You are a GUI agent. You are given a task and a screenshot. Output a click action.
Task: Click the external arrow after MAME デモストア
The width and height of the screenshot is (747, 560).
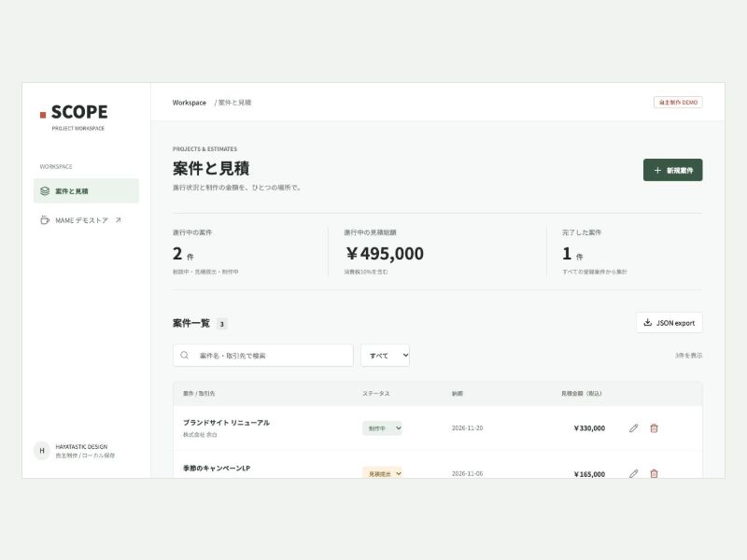pyautogui.click(x=119, y=220)
